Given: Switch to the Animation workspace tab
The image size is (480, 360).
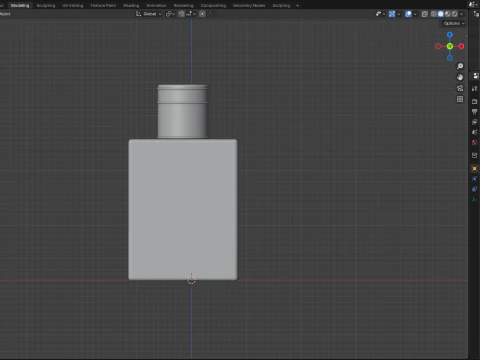Looking at the screenshot, I should (156, 5).
